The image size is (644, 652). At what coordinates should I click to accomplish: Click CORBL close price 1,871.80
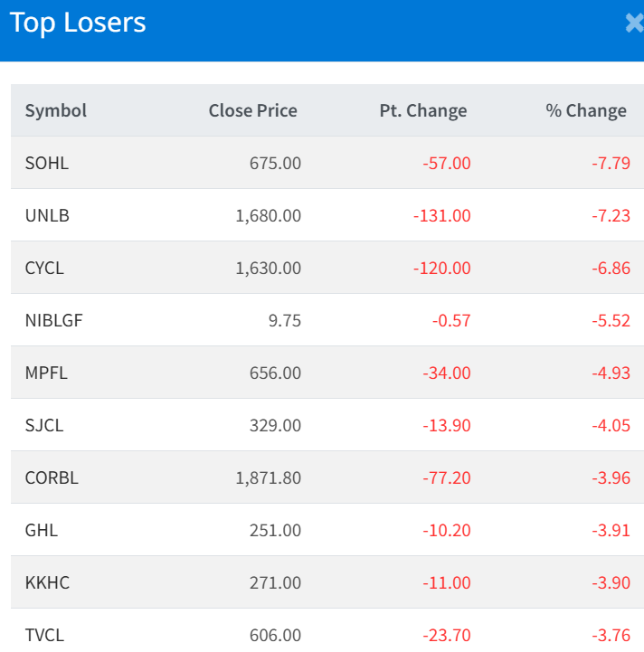point(269,478)
